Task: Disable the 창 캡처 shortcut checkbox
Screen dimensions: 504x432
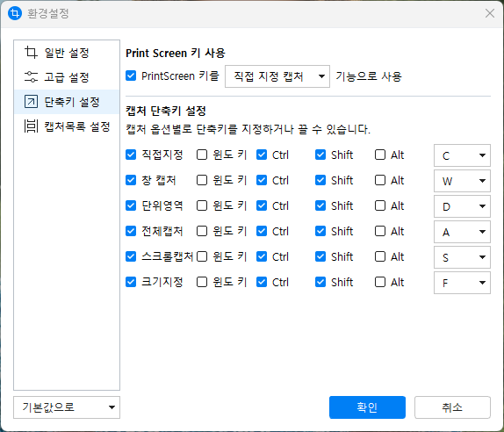Action: click(x=131, y=180)
